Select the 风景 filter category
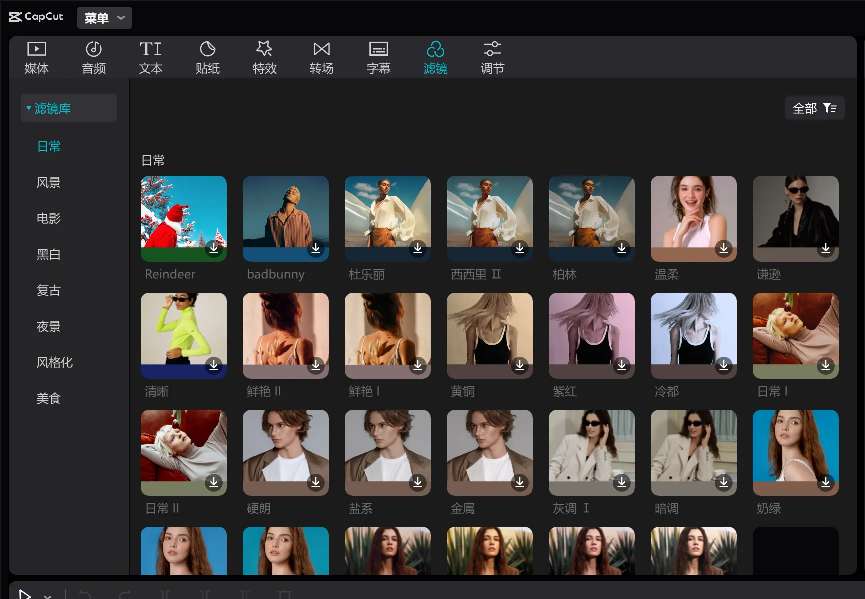The height and width of the screenshot is (599, 865). click(x=49, y=183)
